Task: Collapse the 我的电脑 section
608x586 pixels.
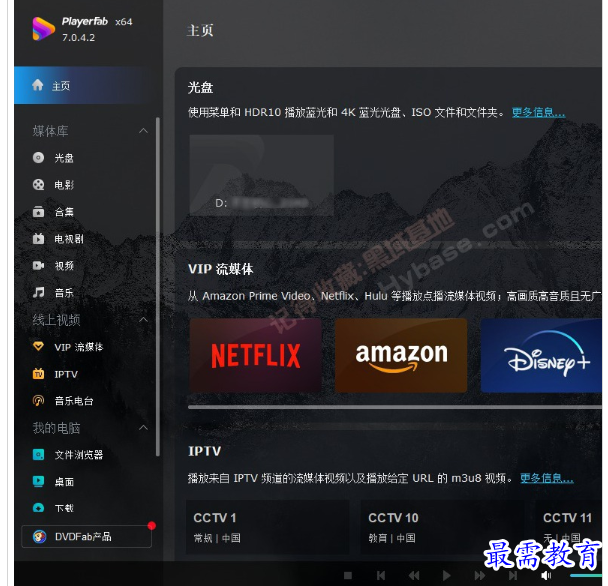Action: coord(143,427)
